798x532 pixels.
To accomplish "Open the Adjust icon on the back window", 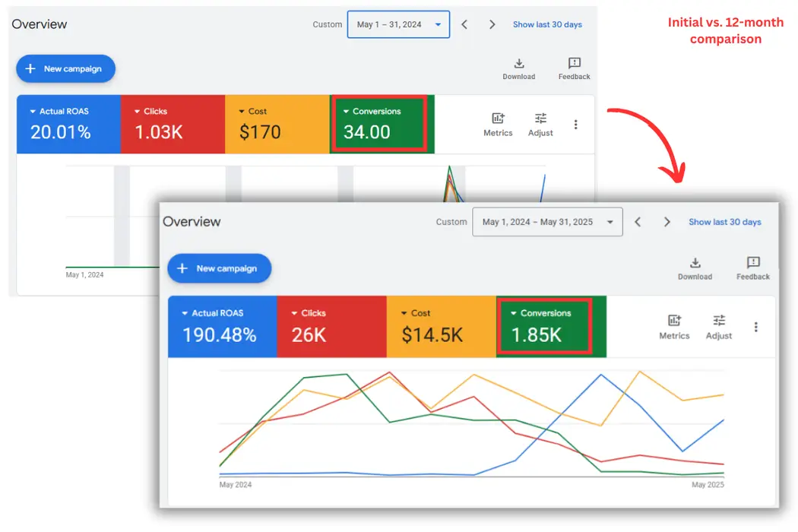I will click(540, 124).
